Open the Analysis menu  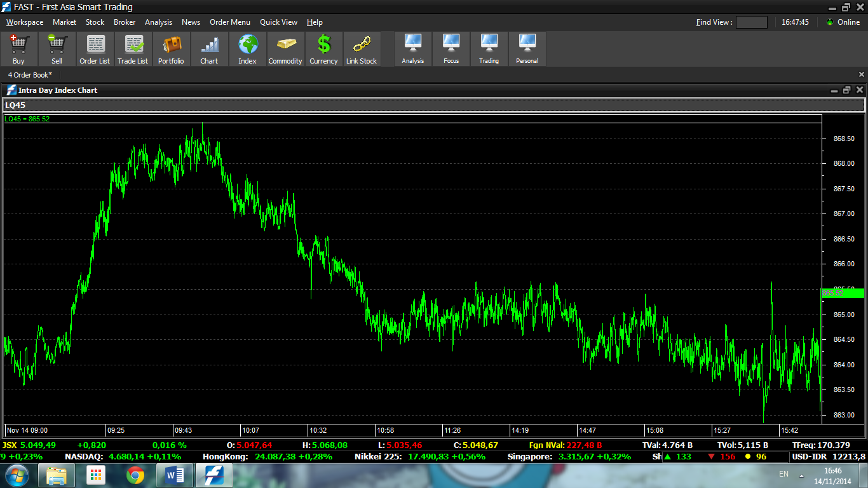point(158,22)
